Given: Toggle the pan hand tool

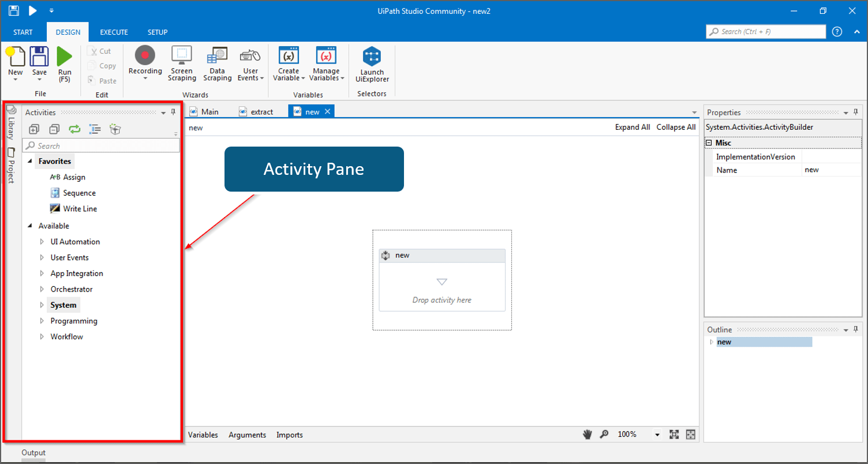Looking at the screenshot, I should (588, 435).
